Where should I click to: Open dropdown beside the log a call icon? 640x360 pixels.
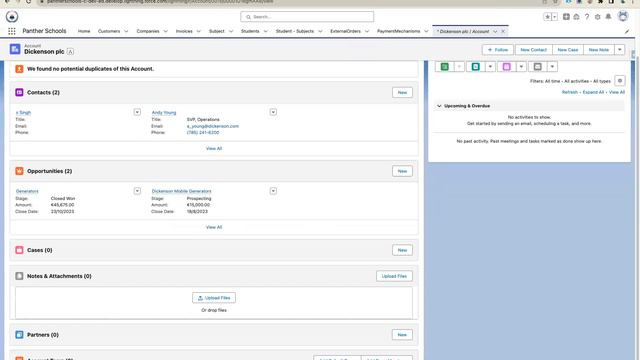(x=490, y=67)
